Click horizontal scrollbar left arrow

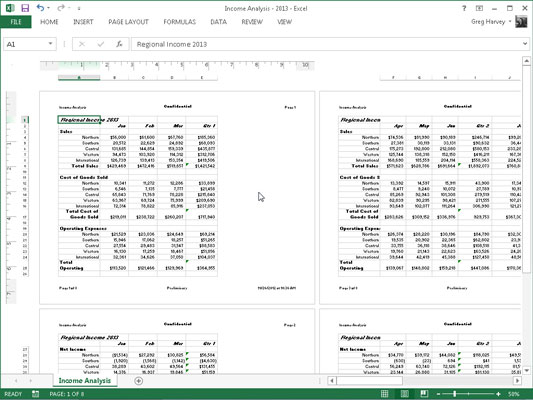pos(332,381)
